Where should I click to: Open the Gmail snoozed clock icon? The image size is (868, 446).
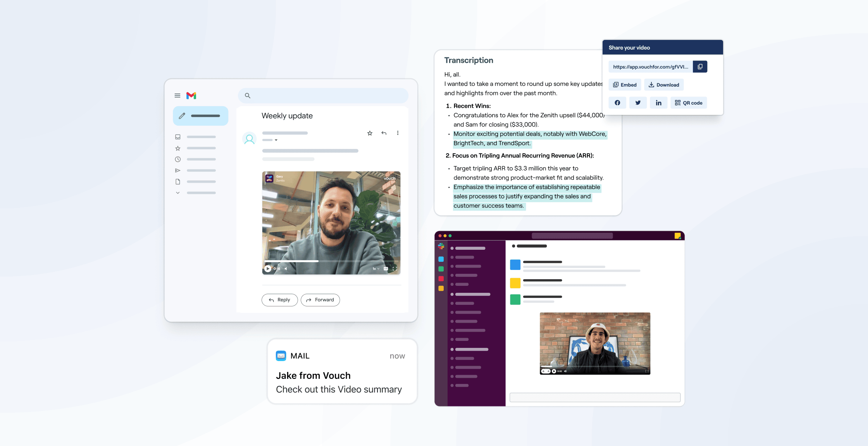(178, 159)
